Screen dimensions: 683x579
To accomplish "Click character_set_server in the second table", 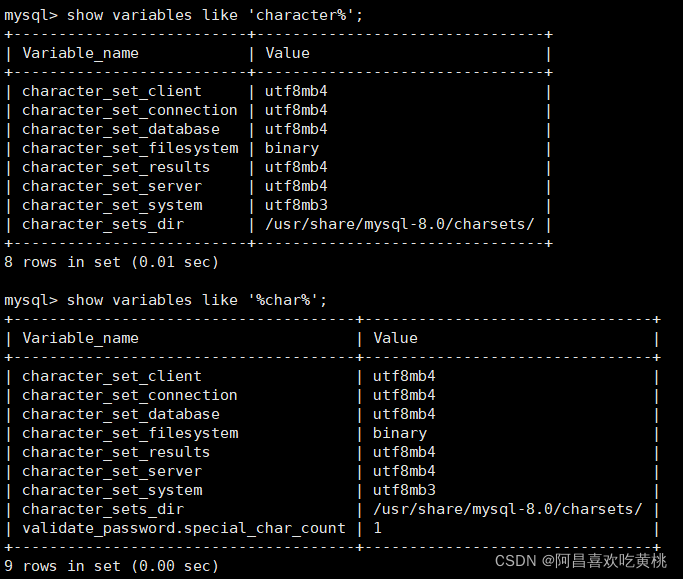I will 112,471.
